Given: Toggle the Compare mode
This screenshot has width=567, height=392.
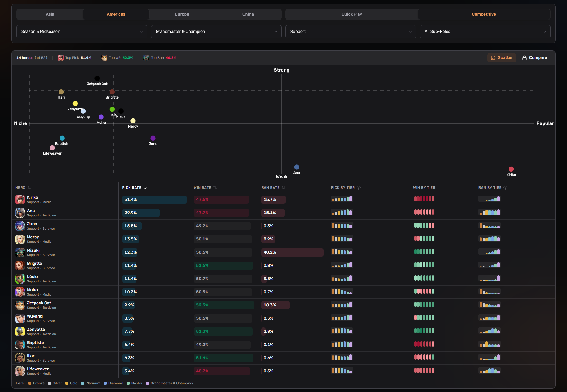Looking at the screenshot, I should pyautogui.click(x=534, y=58).
